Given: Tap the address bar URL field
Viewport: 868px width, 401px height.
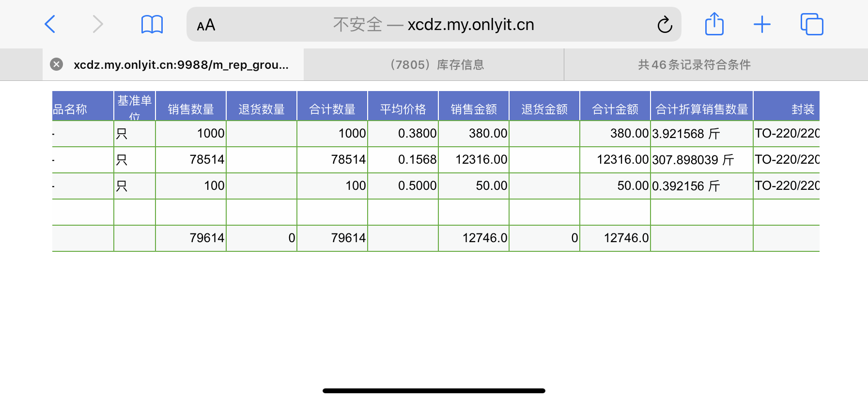Looking at the screenshot, I should pyautogui.click(x=434, y=24).
